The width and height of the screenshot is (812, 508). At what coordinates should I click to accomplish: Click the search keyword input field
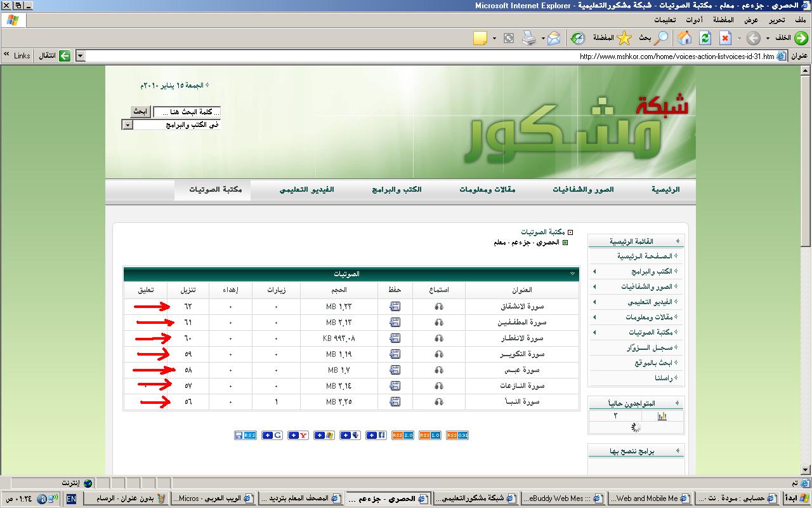(x=187, y=112)
